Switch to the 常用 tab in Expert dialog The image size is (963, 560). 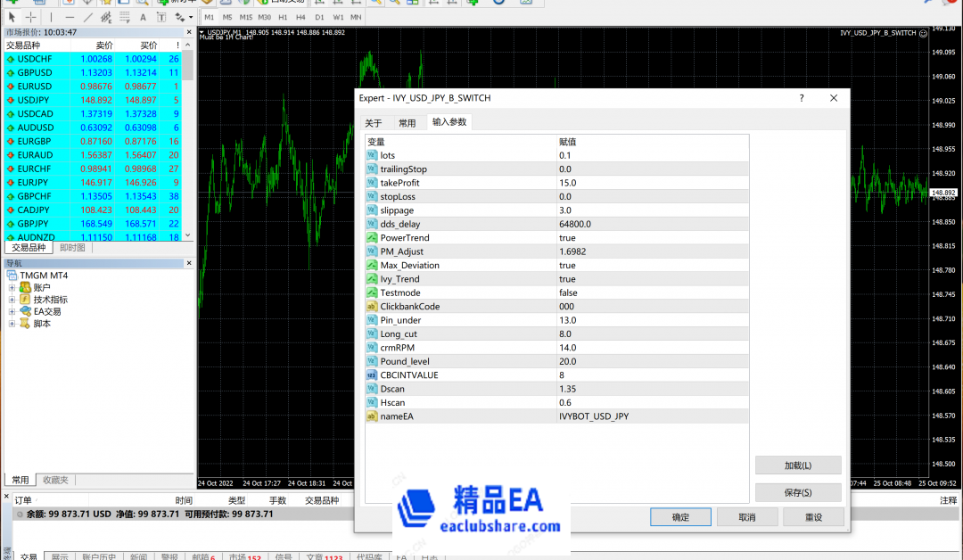pyautogui.click(x=406, y=123)
